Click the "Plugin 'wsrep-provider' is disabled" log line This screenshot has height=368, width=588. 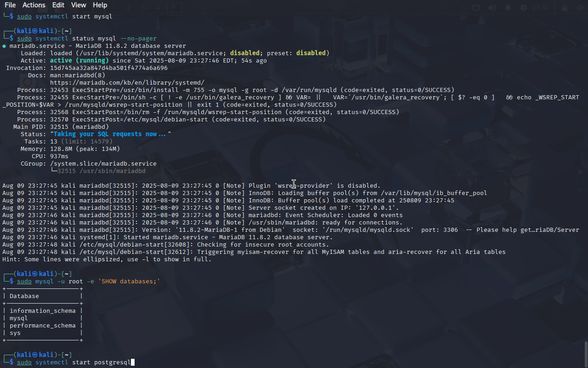(x=192, y=186)
